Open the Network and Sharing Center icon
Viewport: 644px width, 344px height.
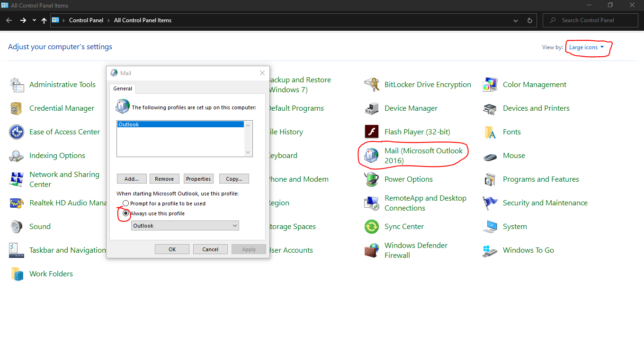tap(17, 179)
